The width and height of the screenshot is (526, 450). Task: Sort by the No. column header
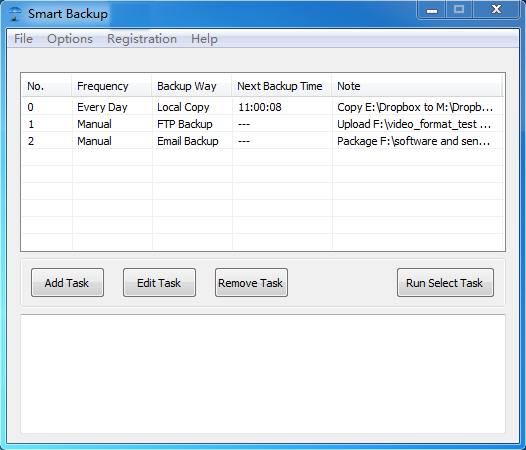point(46,86)
